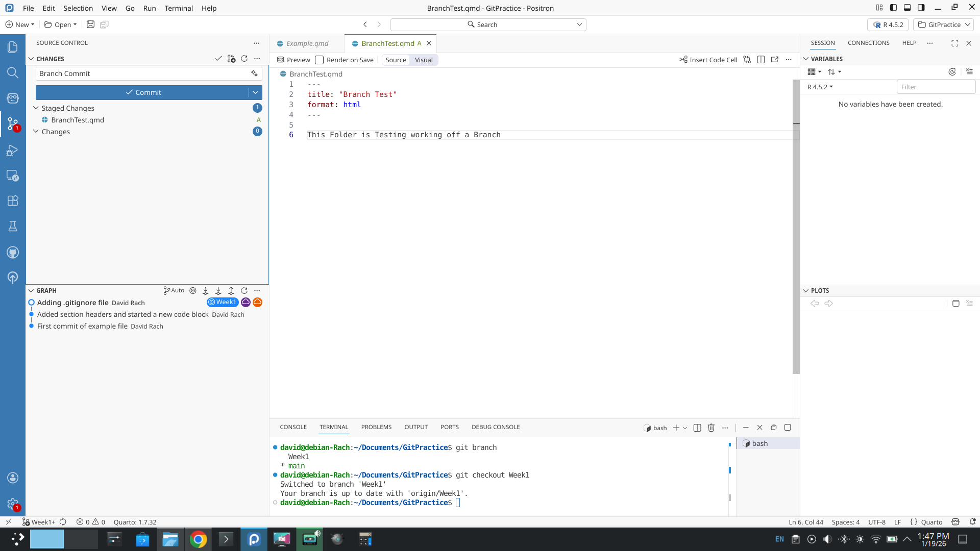Switch editor to Source mode
The width and height of the screenshot is (980, 551).
tap(396, 60)
